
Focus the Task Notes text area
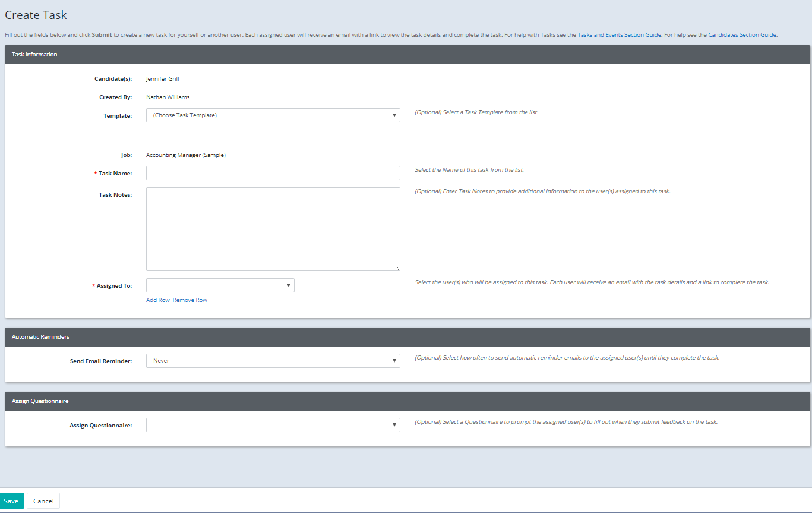click(273, 229)
